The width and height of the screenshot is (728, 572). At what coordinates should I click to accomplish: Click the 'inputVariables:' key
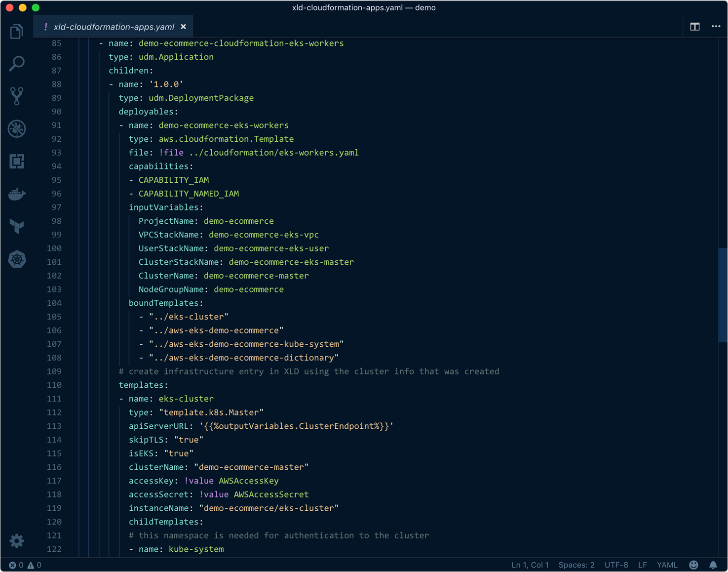coord(166,207)
